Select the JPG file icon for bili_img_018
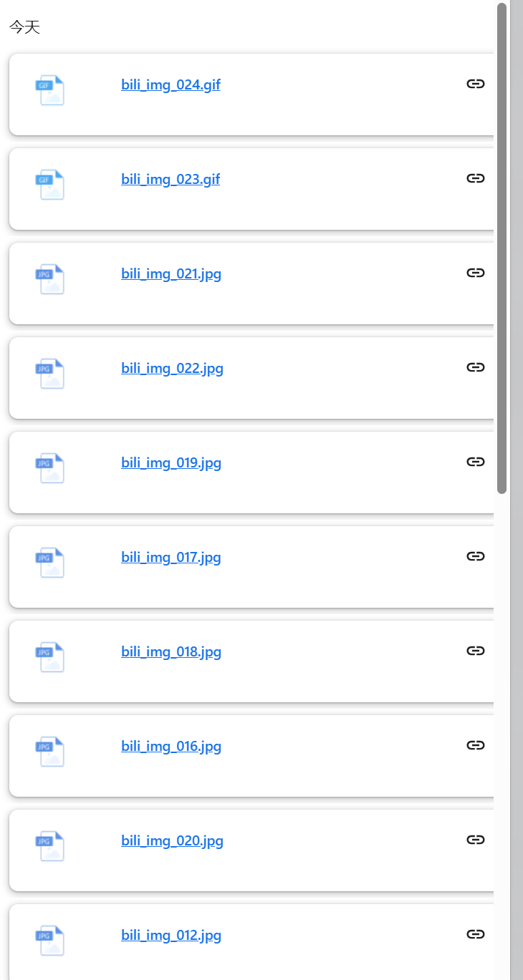The height and width of the screenshot is (980, 523). [x=50, y=657]
